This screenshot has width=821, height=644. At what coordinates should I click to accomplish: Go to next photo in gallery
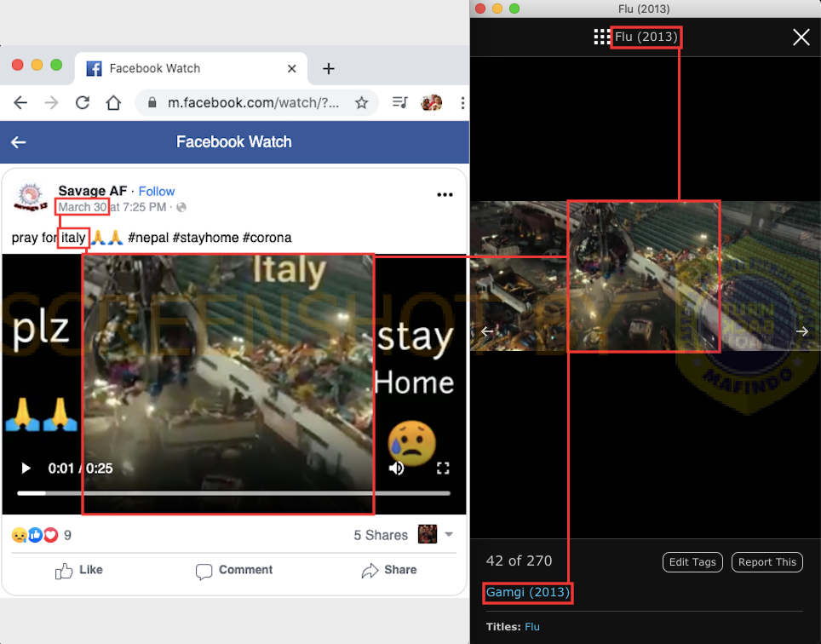pos(801,331)
